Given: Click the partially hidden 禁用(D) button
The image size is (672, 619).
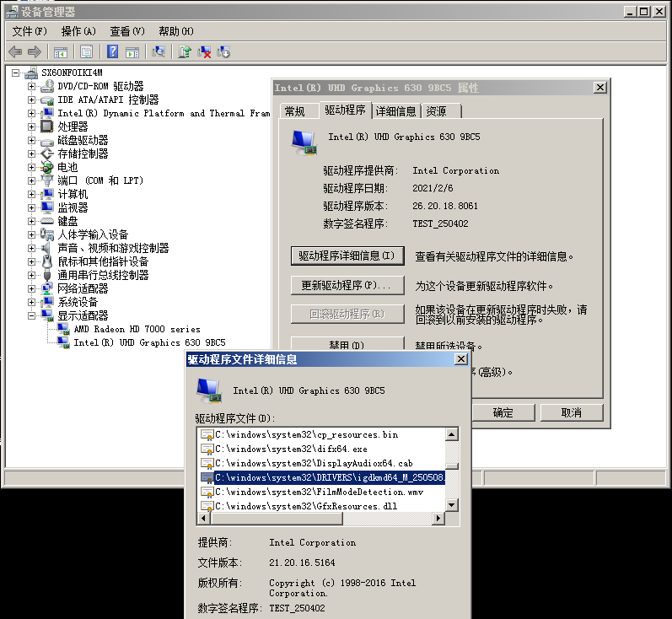Looking at the screenshot, I should point(347,344).
